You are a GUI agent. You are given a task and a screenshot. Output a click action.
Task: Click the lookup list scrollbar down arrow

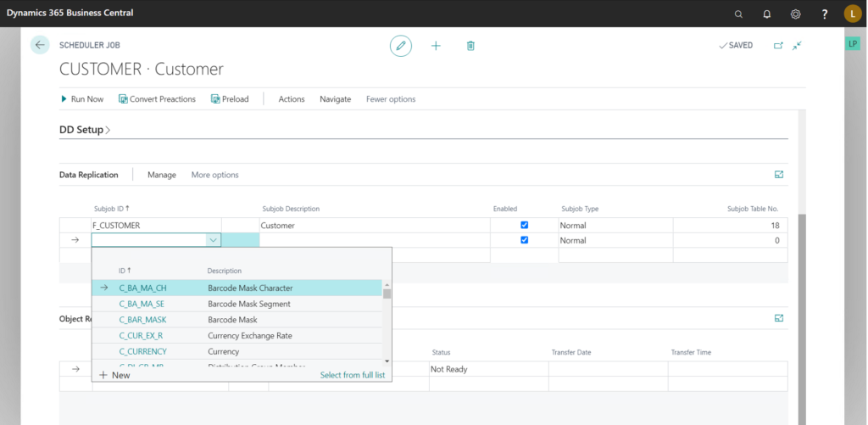[387, 361]
